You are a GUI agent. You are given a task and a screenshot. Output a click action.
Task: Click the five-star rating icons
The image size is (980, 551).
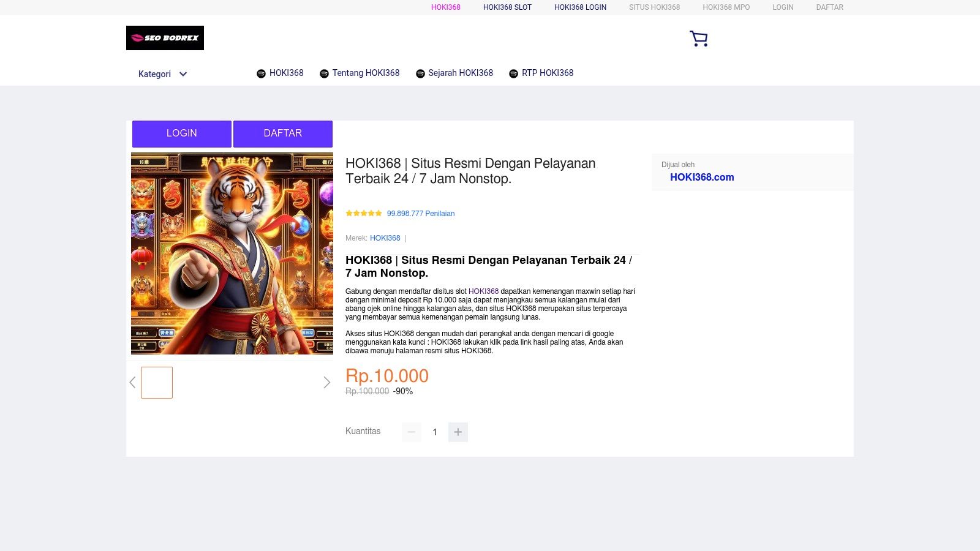click(364, 214)
